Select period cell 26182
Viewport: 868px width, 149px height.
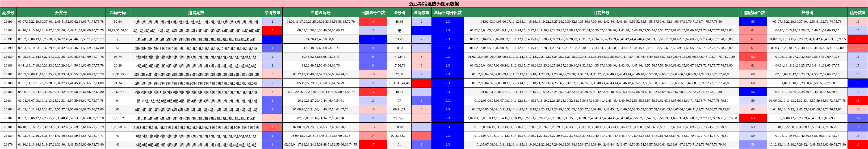point(8,118)
